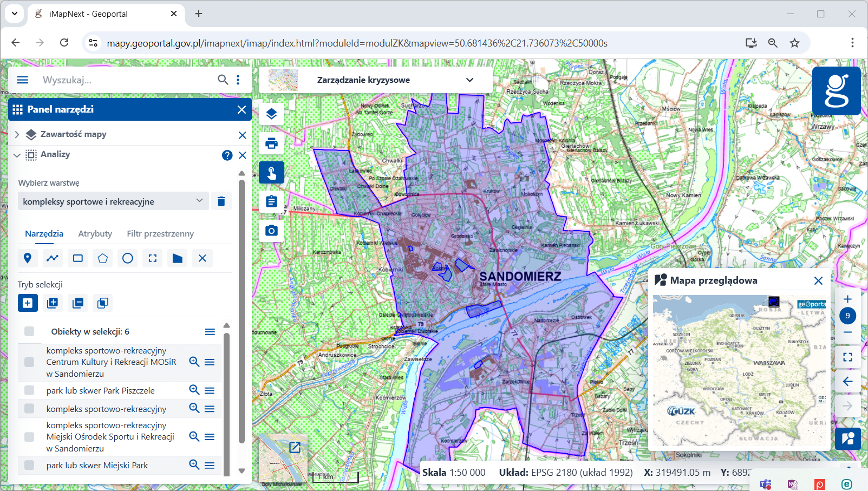Click the print map icon
The height and width of the screenshot is (491, 868).
(271, 143)
